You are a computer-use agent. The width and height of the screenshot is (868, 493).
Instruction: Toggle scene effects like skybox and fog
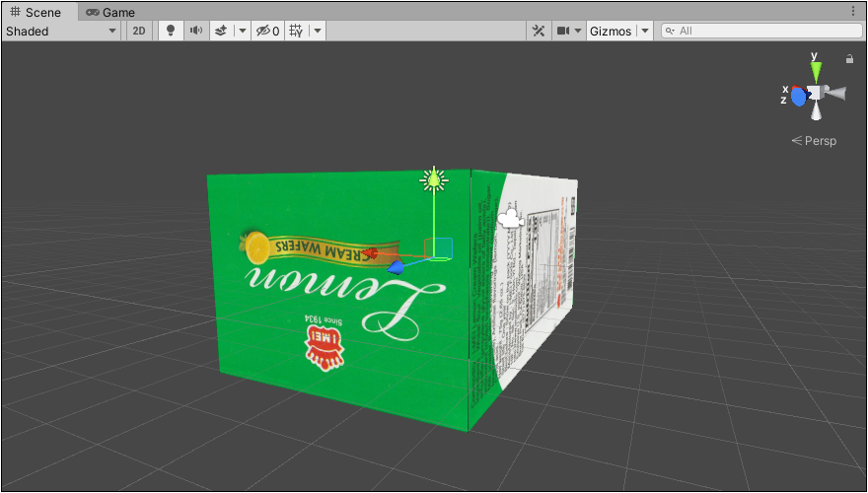pos(222,31)
